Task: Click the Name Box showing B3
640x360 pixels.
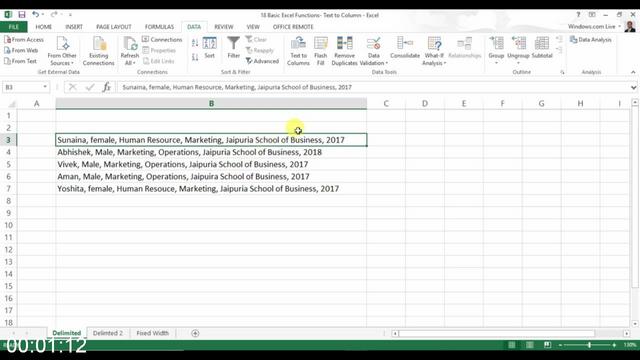Action: click(x=22, y=87)
